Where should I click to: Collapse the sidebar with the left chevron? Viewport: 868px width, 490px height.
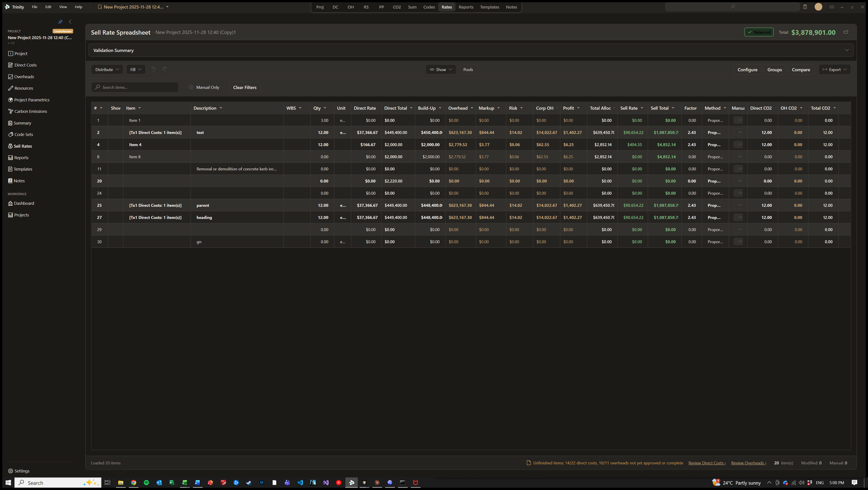coord(70,22)
